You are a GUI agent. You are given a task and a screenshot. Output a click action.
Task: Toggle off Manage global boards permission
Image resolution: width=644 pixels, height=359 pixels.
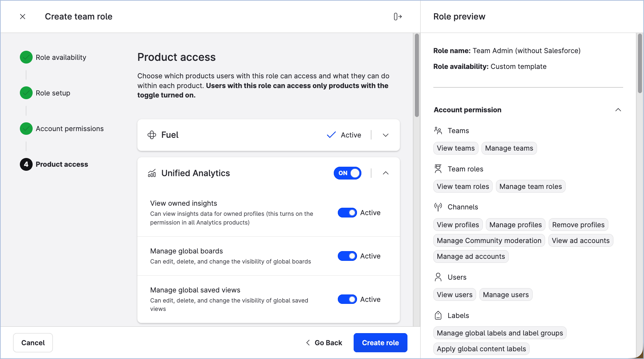tap(347, 256)
